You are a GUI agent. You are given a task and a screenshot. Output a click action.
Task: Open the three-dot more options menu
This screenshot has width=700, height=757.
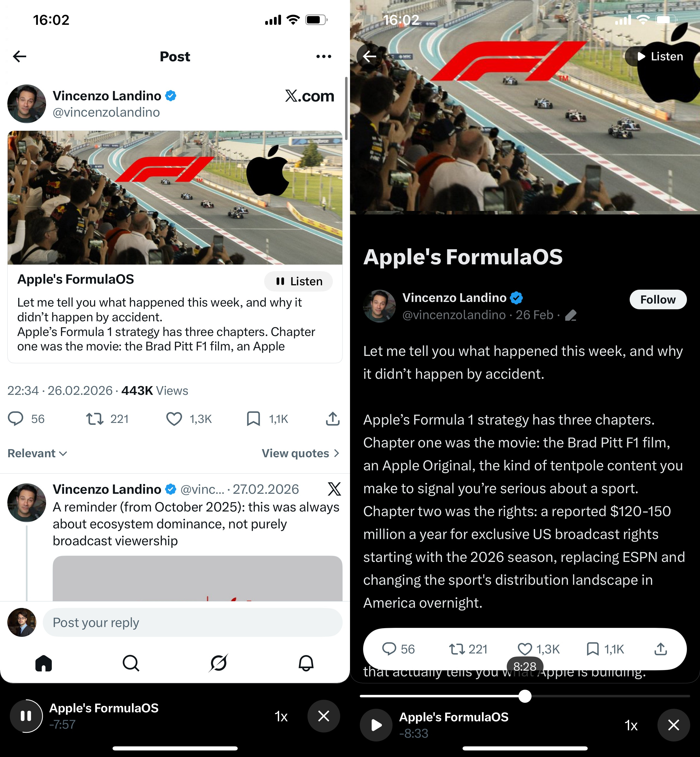click(x=324, y=56)
